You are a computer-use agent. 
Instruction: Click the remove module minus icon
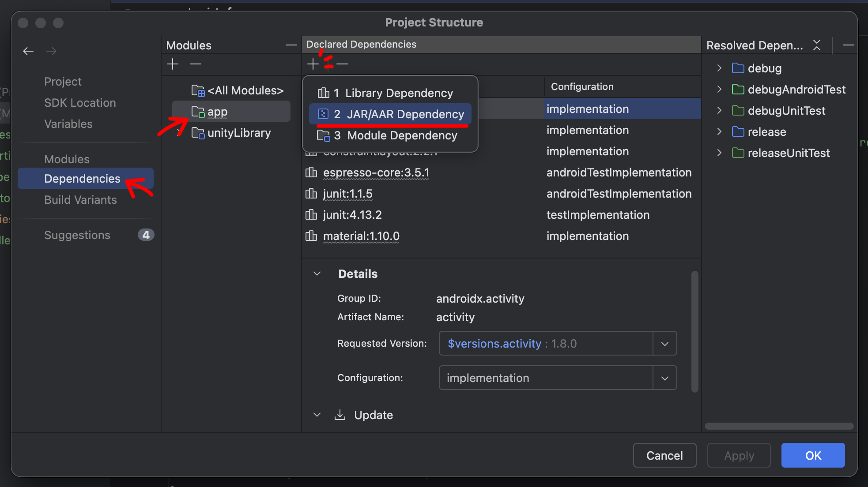(196, 64)
